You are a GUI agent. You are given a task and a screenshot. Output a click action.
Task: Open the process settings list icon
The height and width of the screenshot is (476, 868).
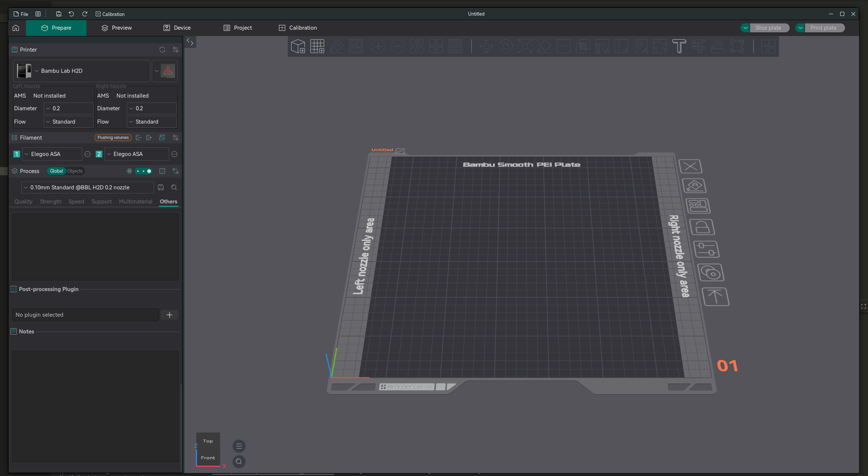tap(162, 171)
